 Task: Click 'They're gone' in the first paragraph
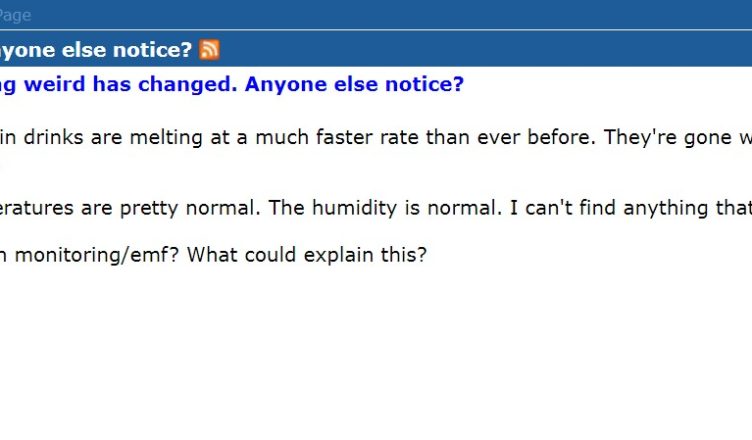click(668, 138)
